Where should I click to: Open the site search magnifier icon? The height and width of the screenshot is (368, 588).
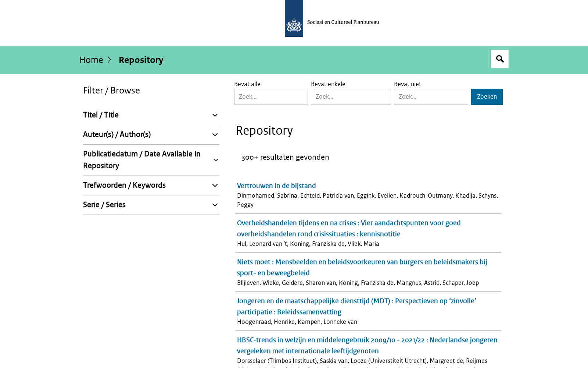pyautogui.click(x=499, y=59)
